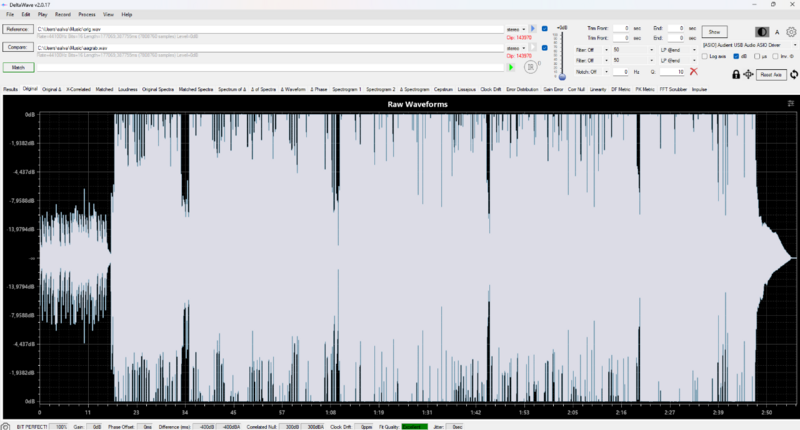The height and width of the screenshot is (430, 800).
Task: Click the lock axis padlock icon
Action: pos(736,74)
